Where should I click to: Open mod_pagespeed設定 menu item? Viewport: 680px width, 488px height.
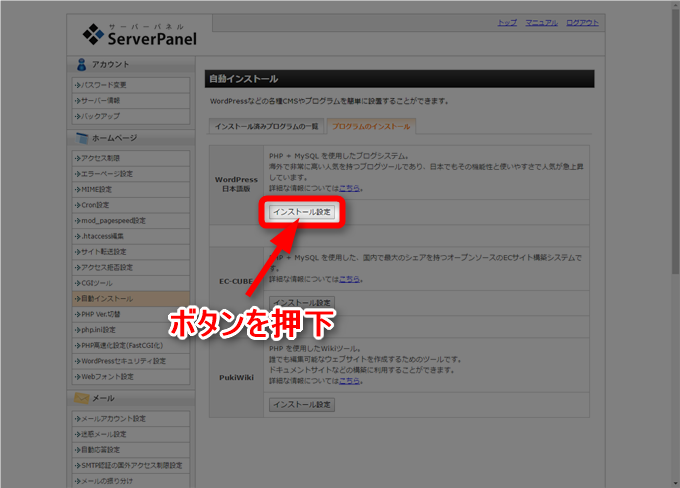pos(131,221)
